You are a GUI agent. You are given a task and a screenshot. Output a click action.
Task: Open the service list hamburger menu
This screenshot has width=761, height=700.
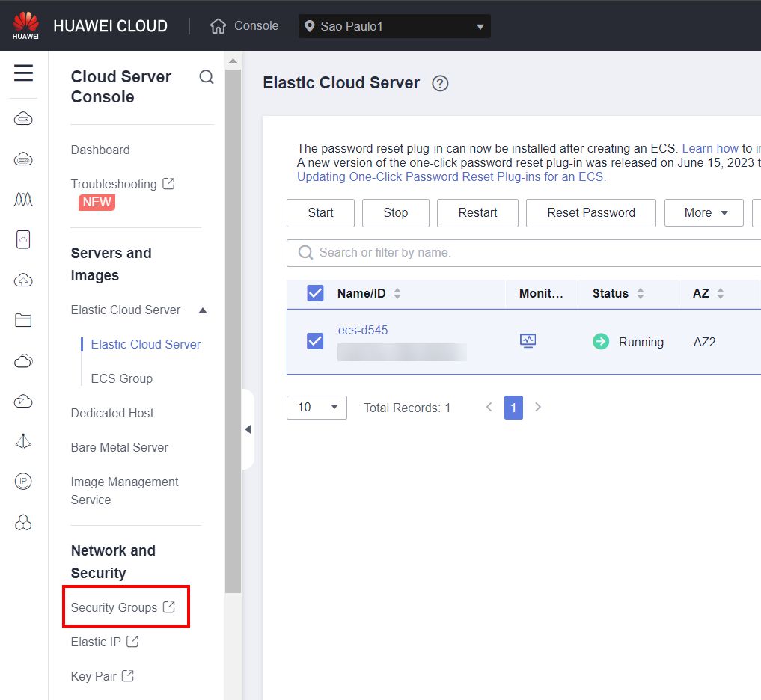click(22, 73)
